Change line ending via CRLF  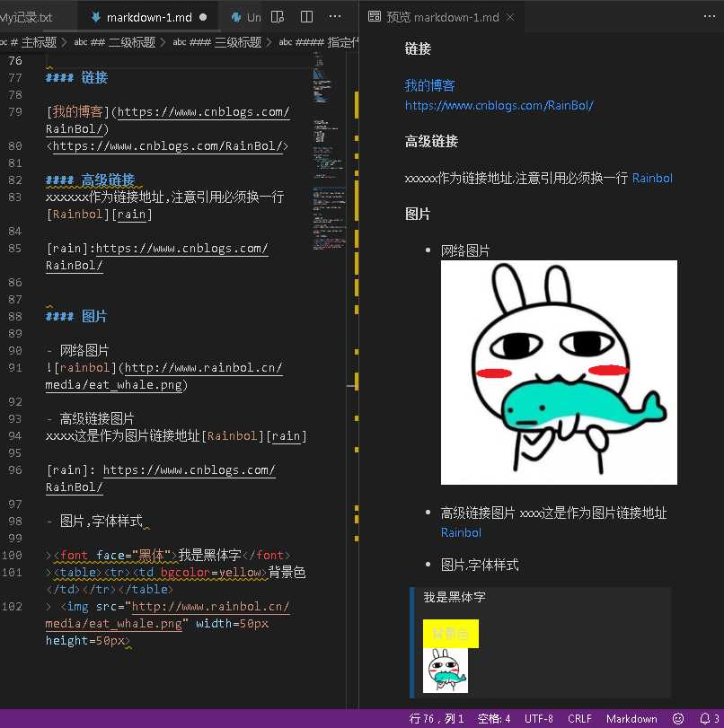tap(579, 719)
